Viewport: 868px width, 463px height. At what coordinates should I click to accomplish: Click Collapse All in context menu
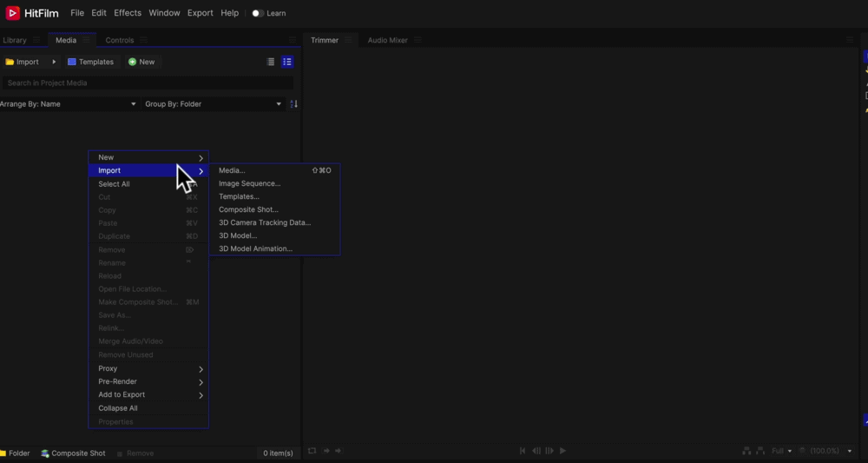pyautogui.click(x=148, y=408)
